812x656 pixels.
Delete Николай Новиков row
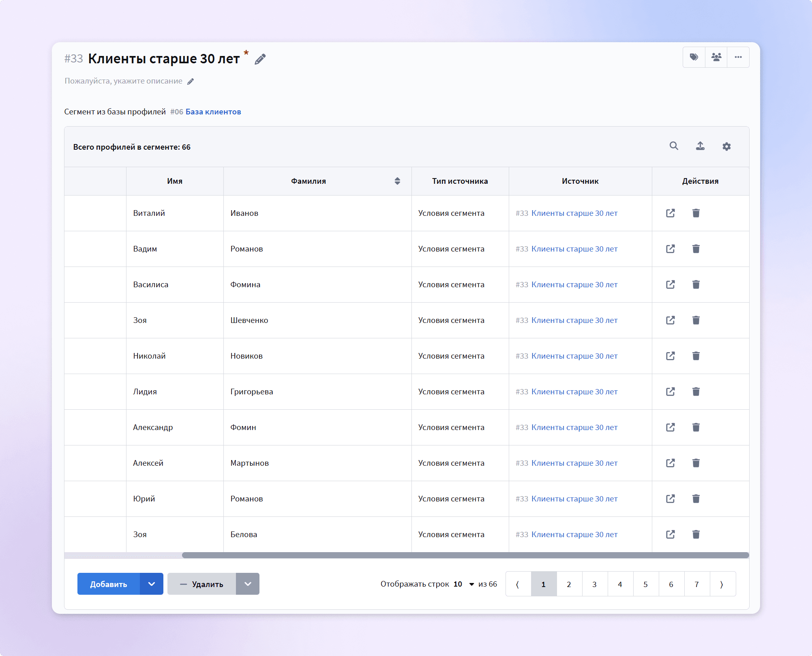pos(696,356)
